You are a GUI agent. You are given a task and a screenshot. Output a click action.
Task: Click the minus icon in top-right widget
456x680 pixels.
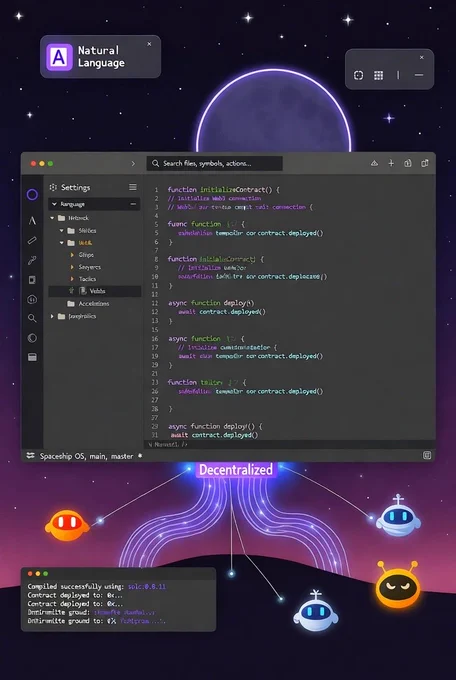click(419, 75)
